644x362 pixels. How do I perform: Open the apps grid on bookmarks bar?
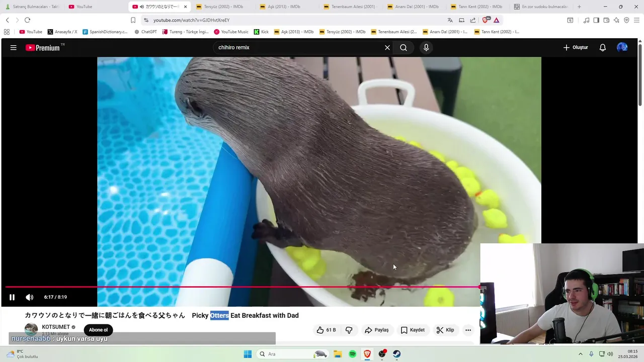click(x=7, y=32)
